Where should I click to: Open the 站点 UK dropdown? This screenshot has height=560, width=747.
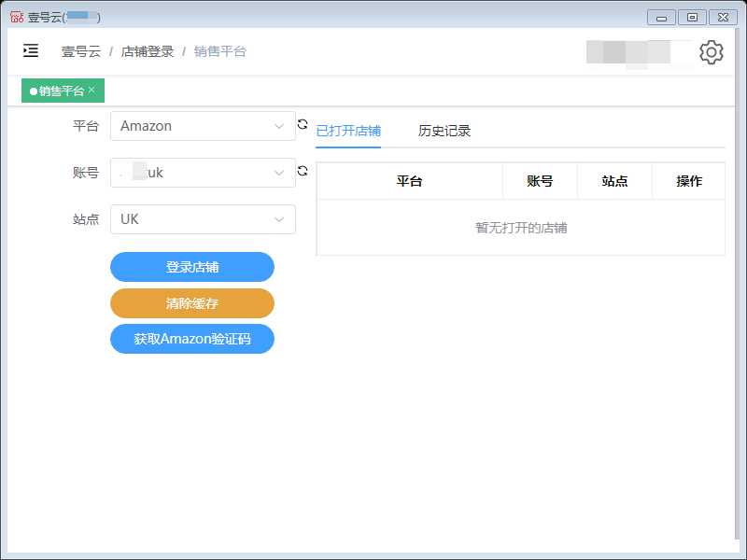coord(203,219)
